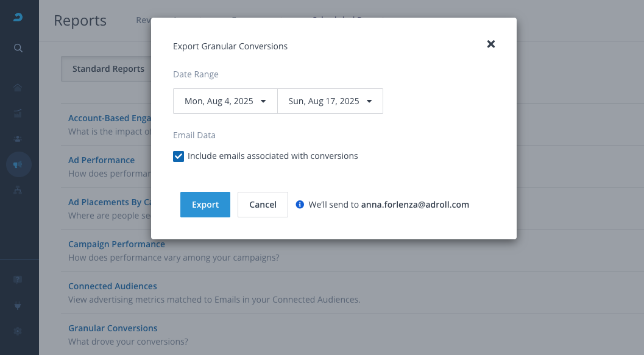Click the Cancel button
Image resolution: width=644 pixels, height=355 pixels.
[x=263, y=205]
